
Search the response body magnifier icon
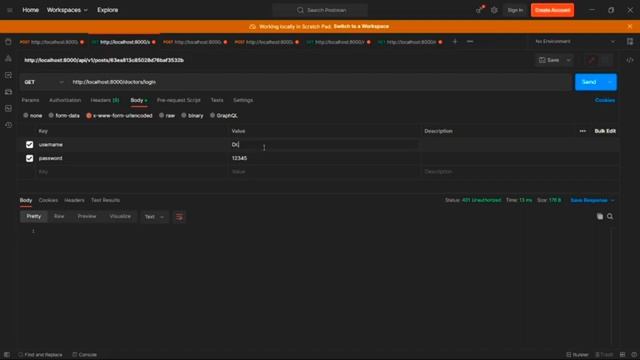point(610,216)
